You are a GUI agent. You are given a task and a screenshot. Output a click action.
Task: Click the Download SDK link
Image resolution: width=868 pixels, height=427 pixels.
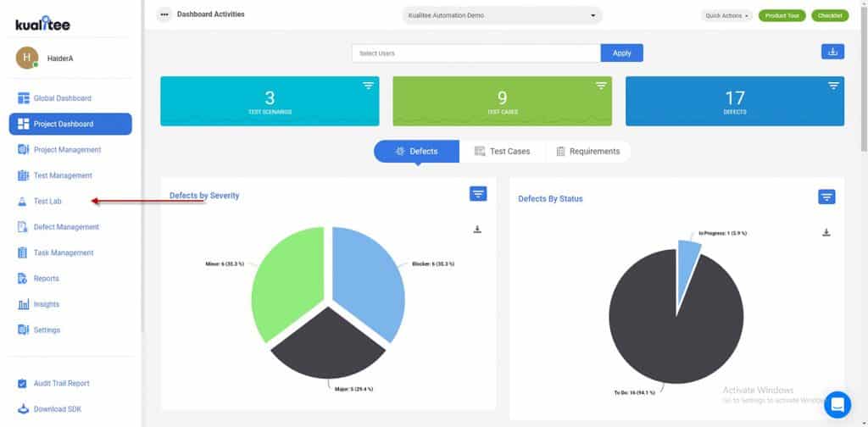pos(58,409)
